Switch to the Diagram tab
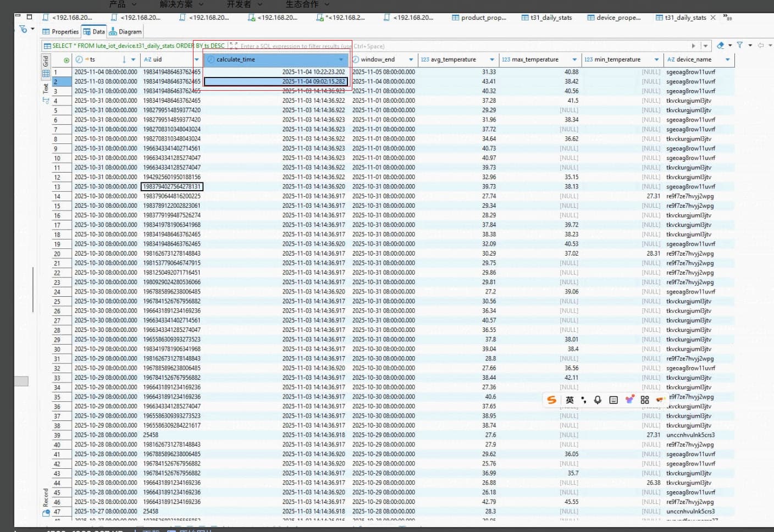The image size is (774, 532). [x=125, y=32]
